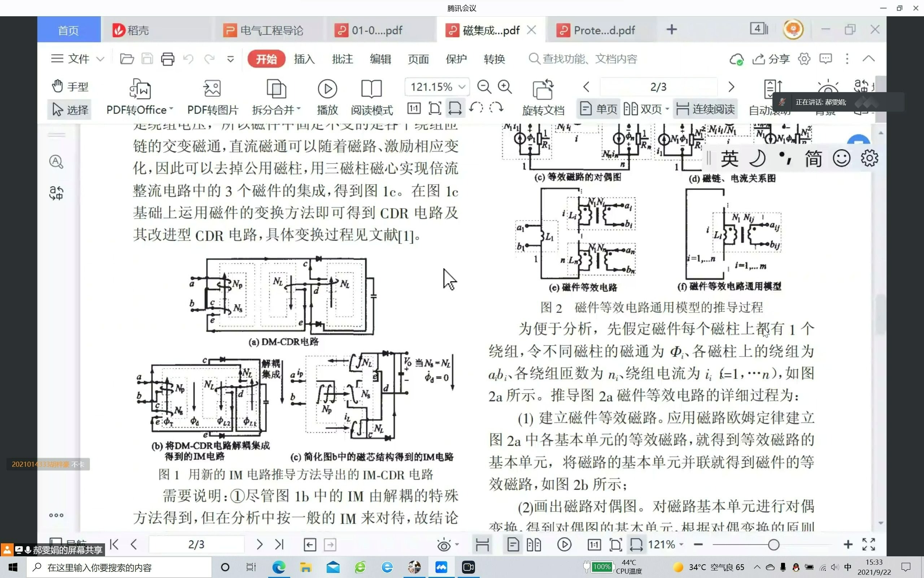Image resolution: width=924 pixels, height=578 pixels.
Task: Open the 编辑 ribbon tab
Action: tap(380, 59)
